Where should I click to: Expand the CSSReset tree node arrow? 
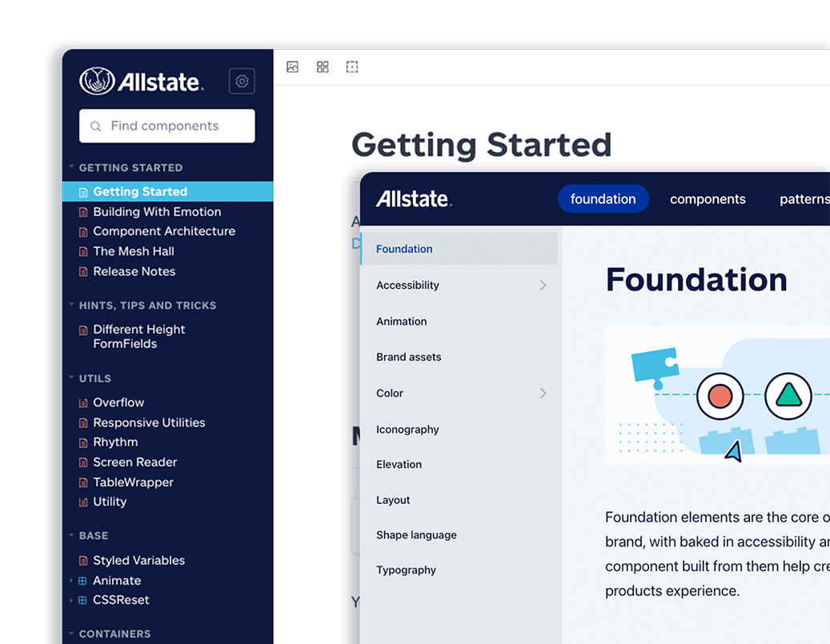[71, 601]
